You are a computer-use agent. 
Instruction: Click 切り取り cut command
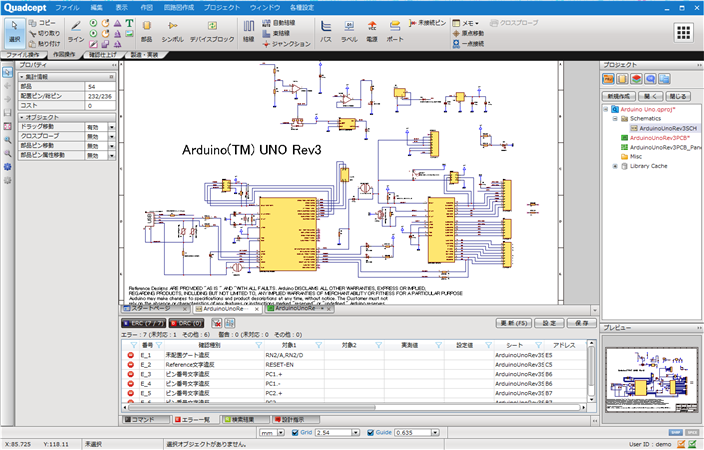pos(44,33)
